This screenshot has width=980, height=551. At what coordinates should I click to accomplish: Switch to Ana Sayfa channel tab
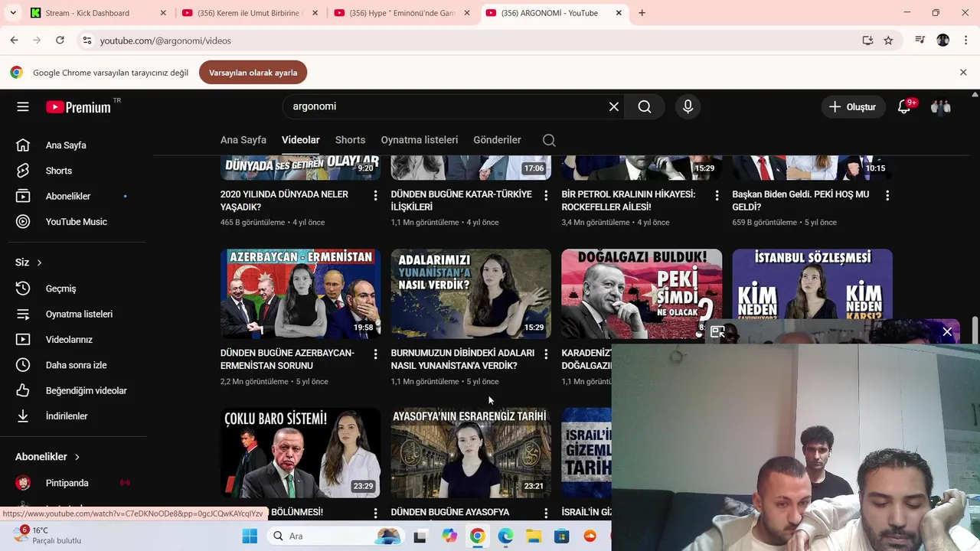point(243,140)
